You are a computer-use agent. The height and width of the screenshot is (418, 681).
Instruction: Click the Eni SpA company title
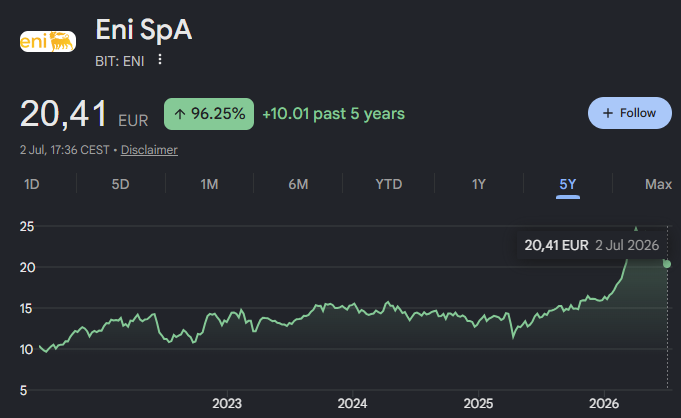(144, 30)
